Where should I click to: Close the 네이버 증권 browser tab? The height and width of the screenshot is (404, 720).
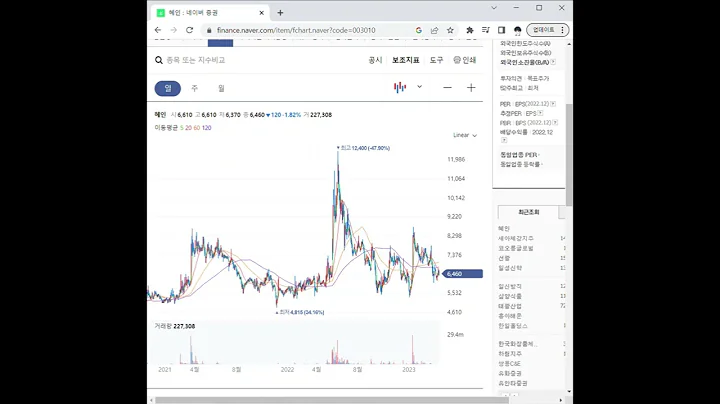(x=262, y=13)
